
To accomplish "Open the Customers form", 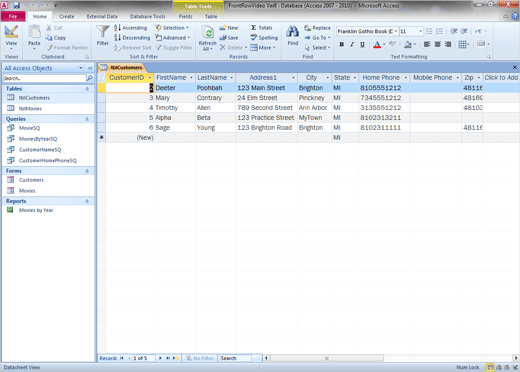I will pyautogui.click(x=31, y=180).
